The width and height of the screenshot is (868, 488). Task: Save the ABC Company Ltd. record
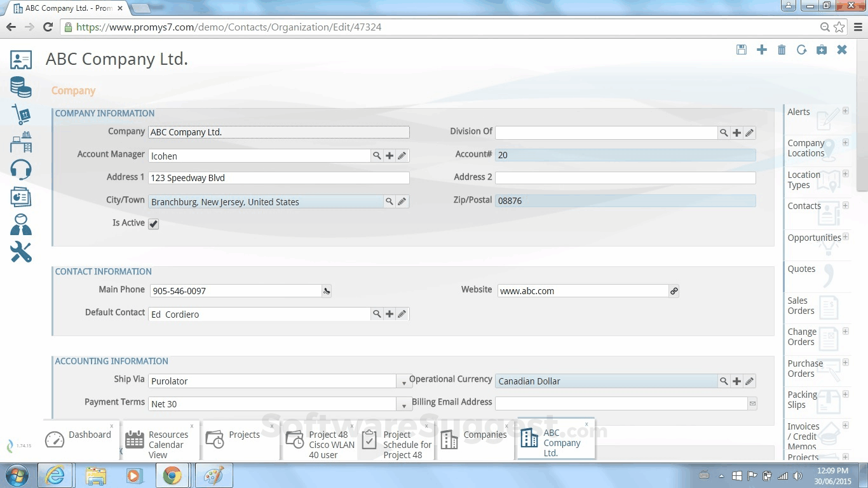click(742, 50)
